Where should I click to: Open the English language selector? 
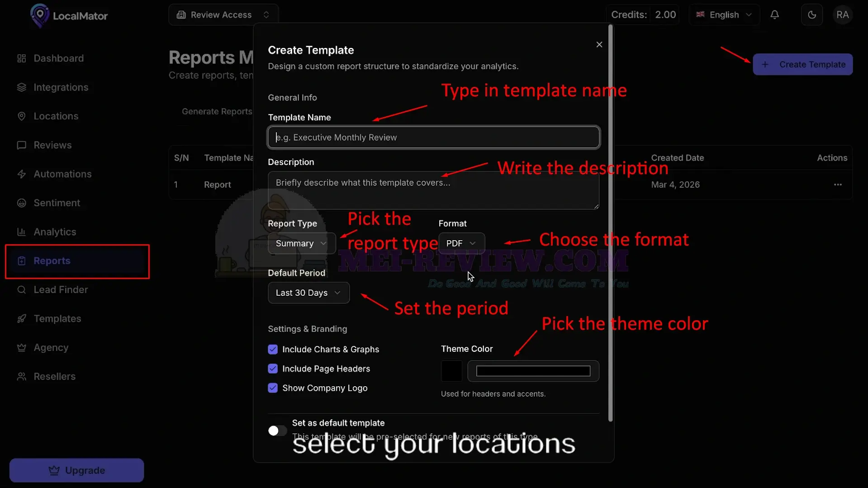click(x=724, y=15)
